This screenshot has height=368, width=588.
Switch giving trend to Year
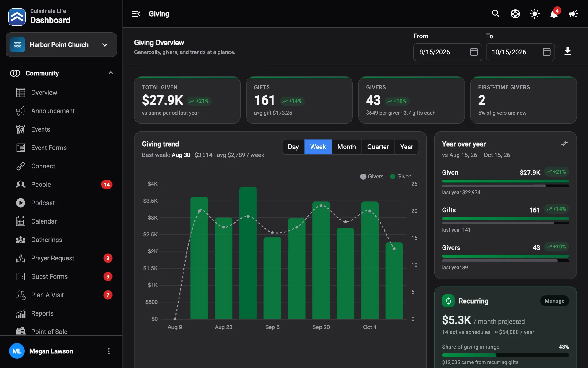pyautogui.click(x=406, y=147)
